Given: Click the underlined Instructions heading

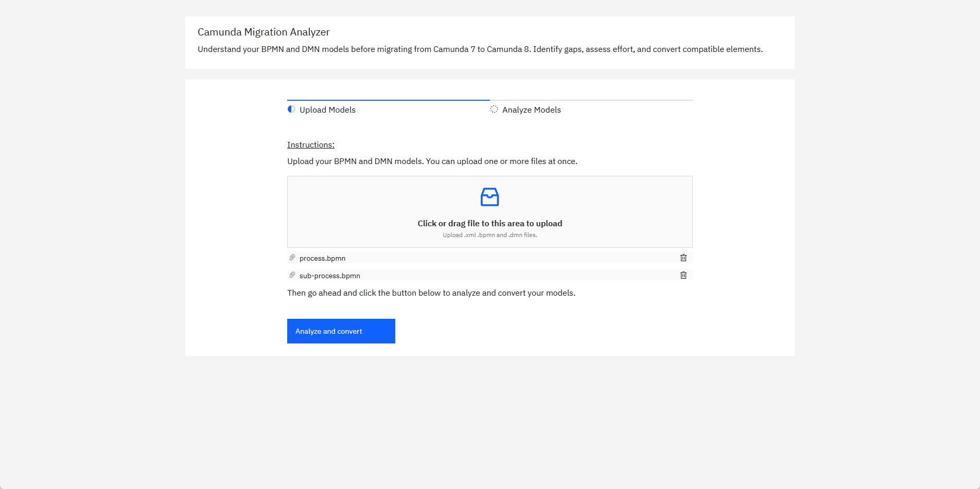Looking at the screenshot, I should click(x=310, y=145).
